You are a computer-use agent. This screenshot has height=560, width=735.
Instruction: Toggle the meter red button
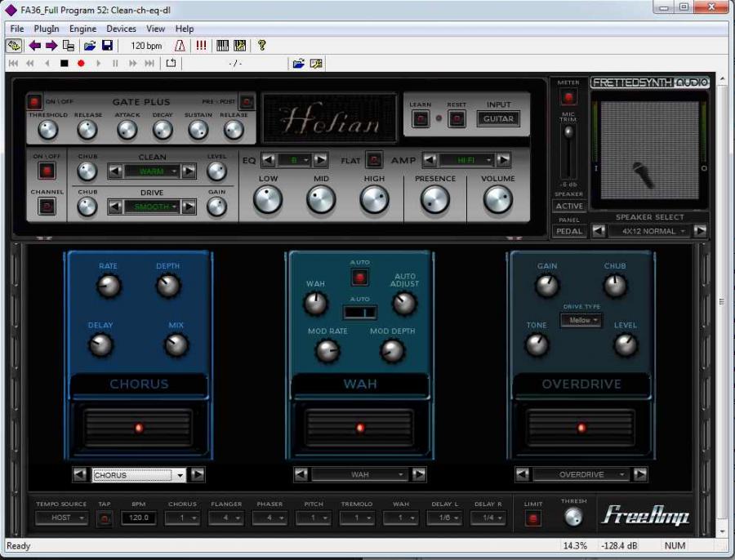[568, 97]
